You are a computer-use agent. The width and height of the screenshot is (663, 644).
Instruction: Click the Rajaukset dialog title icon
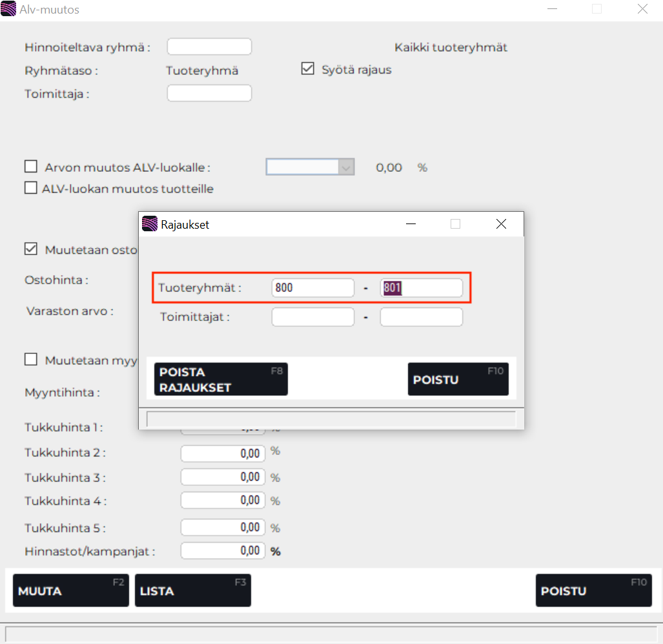149,224
